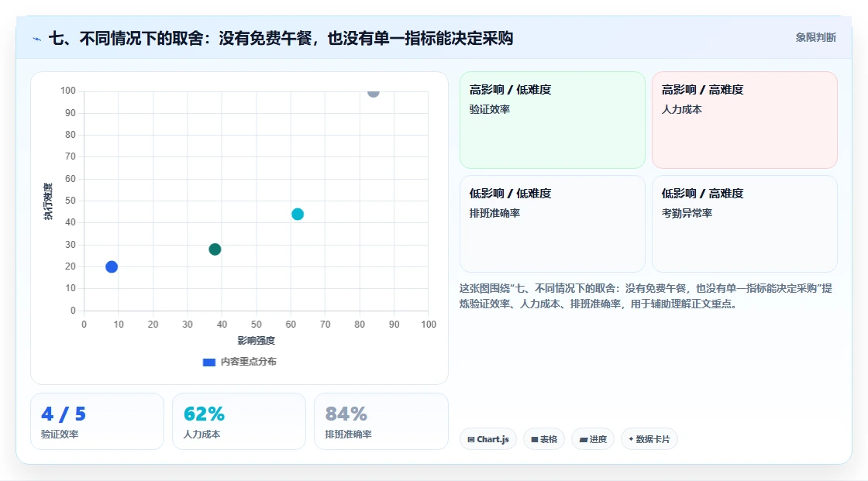The image size is (868, 481).
Task: Click the 进度 tag icon
Action: [584, 439]
